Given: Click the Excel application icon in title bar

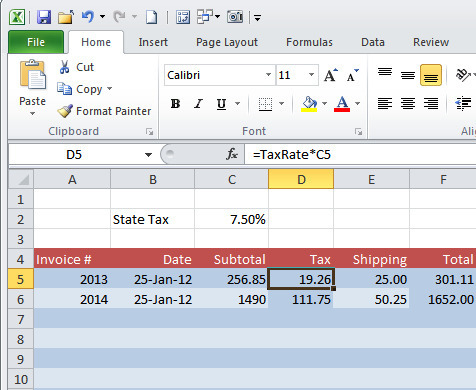Looking at the screenshot, I should 17,17.
